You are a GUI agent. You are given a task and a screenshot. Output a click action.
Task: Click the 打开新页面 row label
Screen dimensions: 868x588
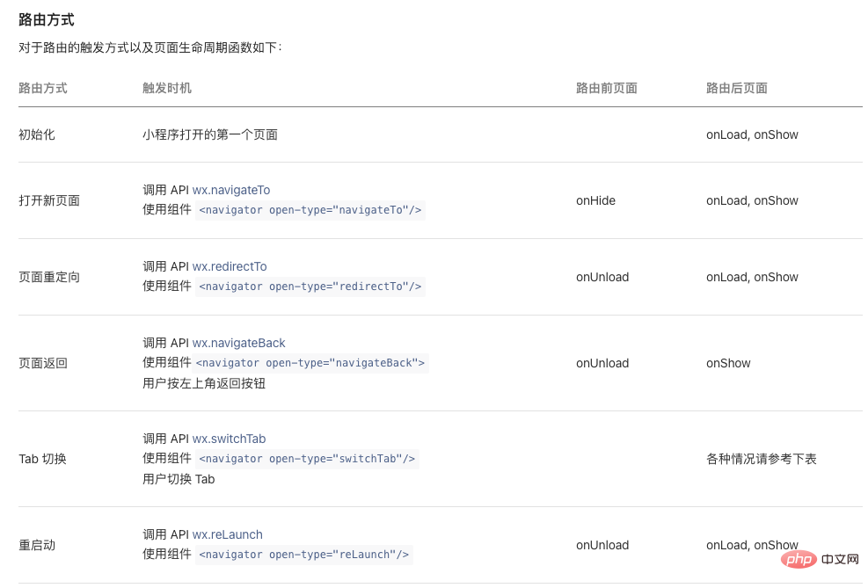[x=49, y=200]
